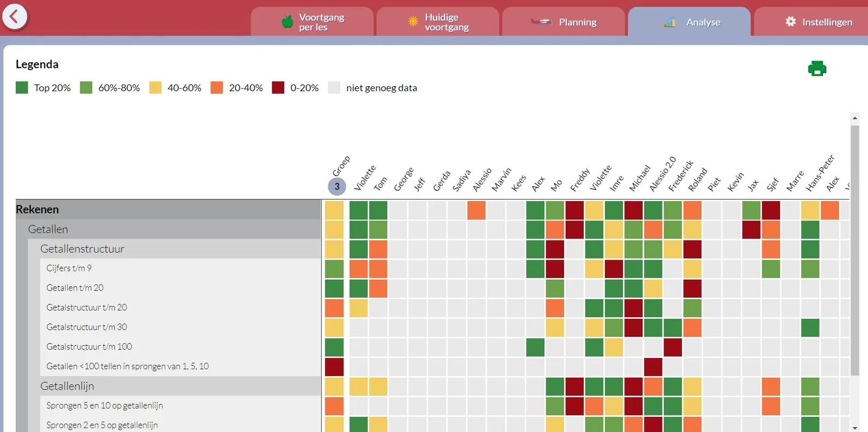Select the Groep 3 circle badge
The width and height of the screenshot is (868, 432).
337,186
